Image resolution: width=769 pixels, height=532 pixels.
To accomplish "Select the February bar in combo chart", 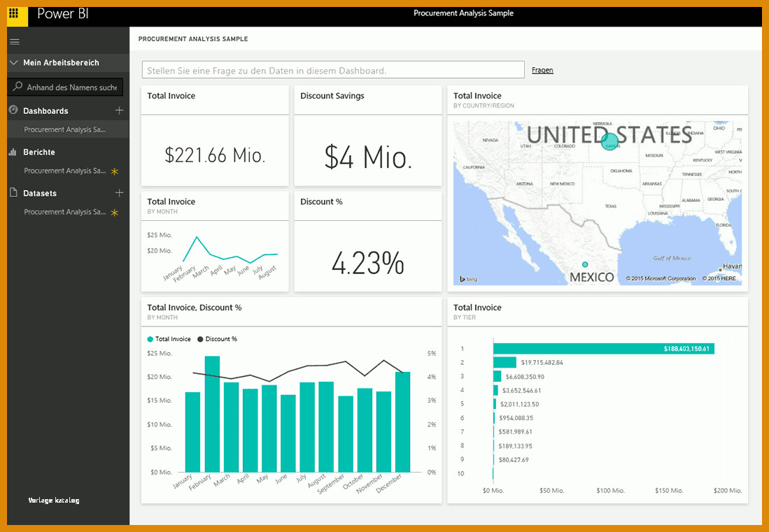I will click(212, 414).
